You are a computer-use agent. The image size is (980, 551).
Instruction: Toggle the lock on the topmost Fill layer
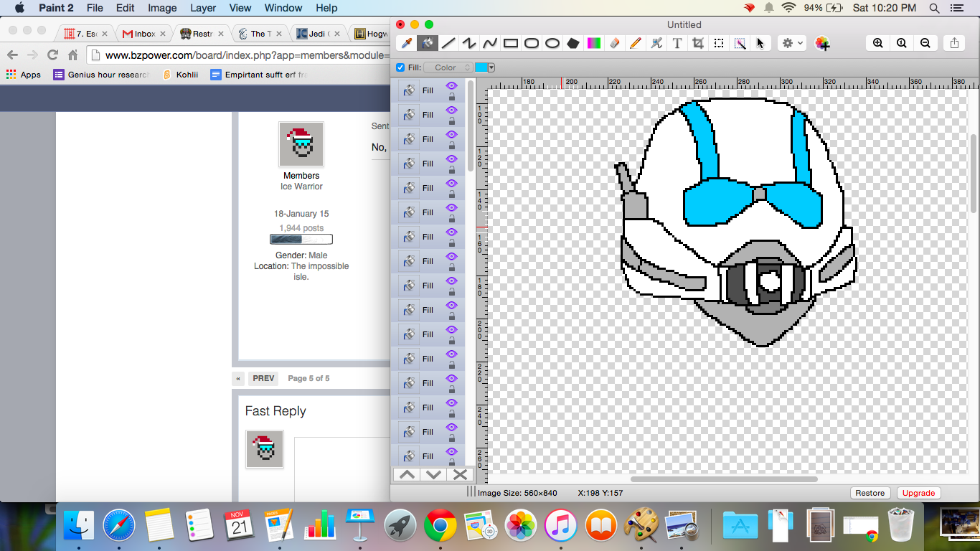(452, 96)
